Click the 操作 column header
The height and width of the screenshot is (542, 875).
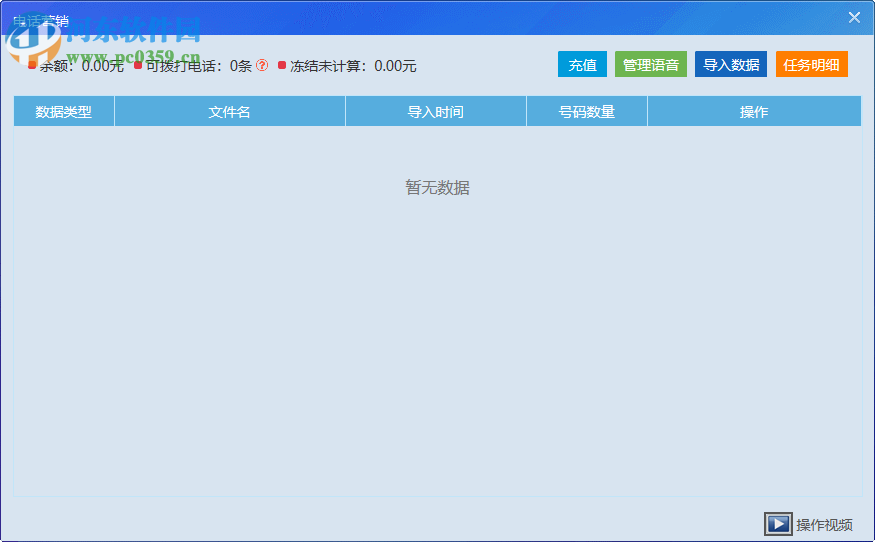(x=754, y=112)
